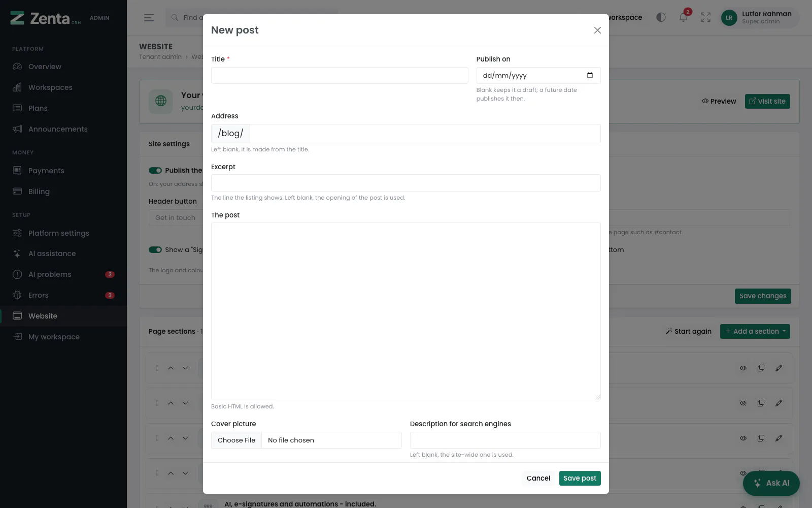Switch dark/light theme icon
The image size is (812, 508).
661,17
